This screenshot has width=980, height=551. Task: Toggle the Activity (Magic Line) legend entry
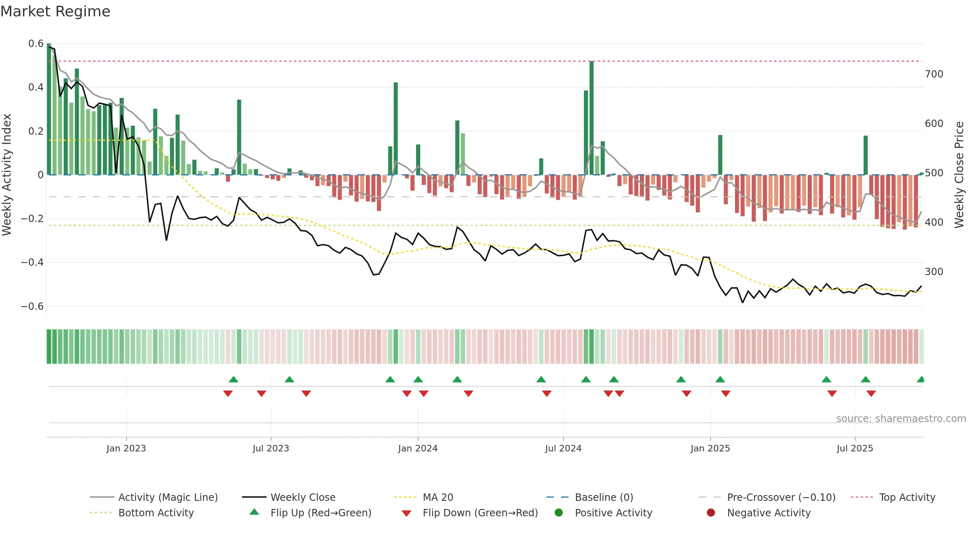(x=154, y=497)
